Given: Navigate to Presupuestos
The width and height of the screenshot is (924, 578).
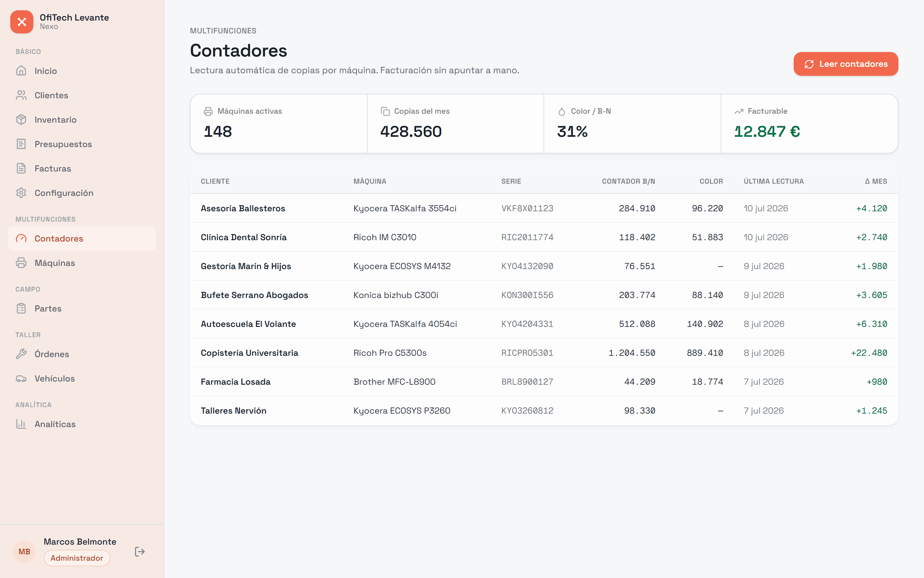Looking at the screenshot, I should coord(82,144).
